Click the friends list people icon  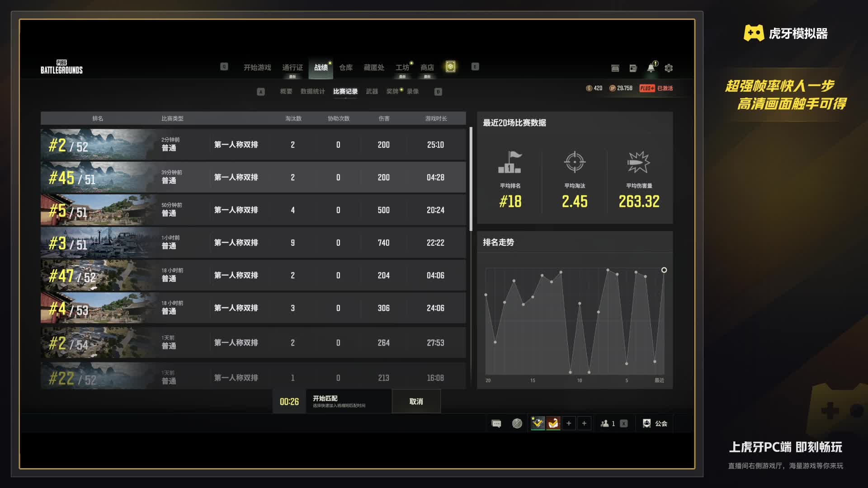(x=604, y=423)
